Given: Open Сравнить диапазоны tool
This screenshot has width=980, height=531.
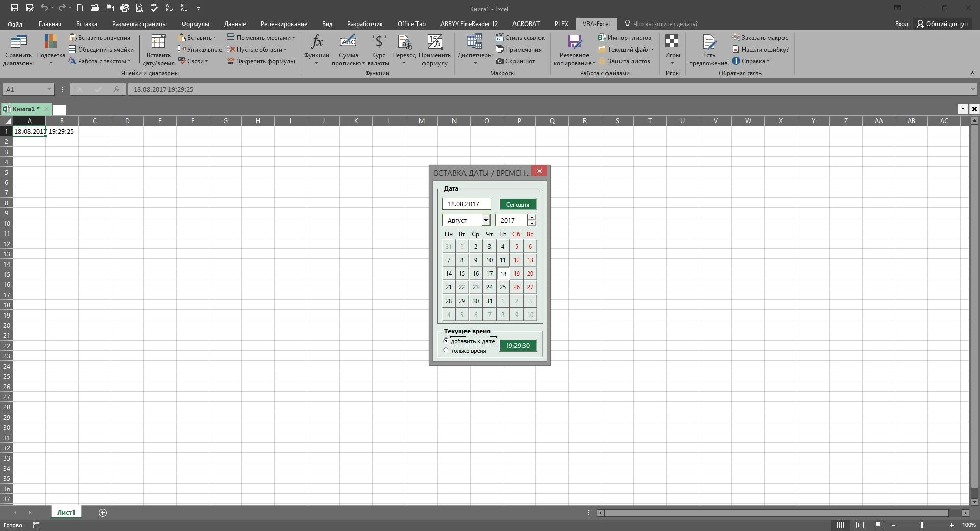Looking at the screenshot, I should (18, 50).
